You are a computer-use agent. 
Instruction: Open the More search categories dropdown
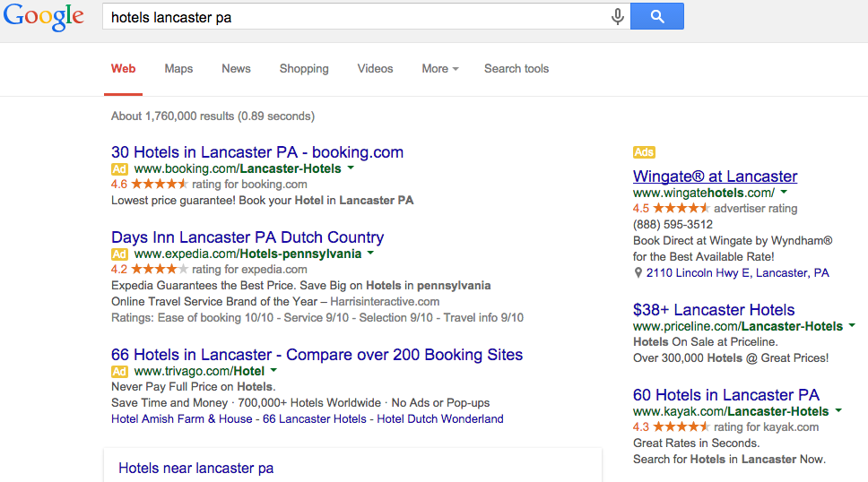pyautogui.click(x=439, y=68)
